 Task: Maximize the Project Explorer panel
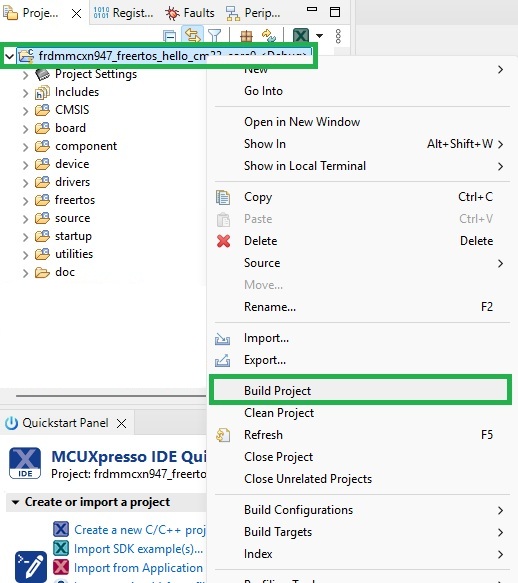[335, 12]
